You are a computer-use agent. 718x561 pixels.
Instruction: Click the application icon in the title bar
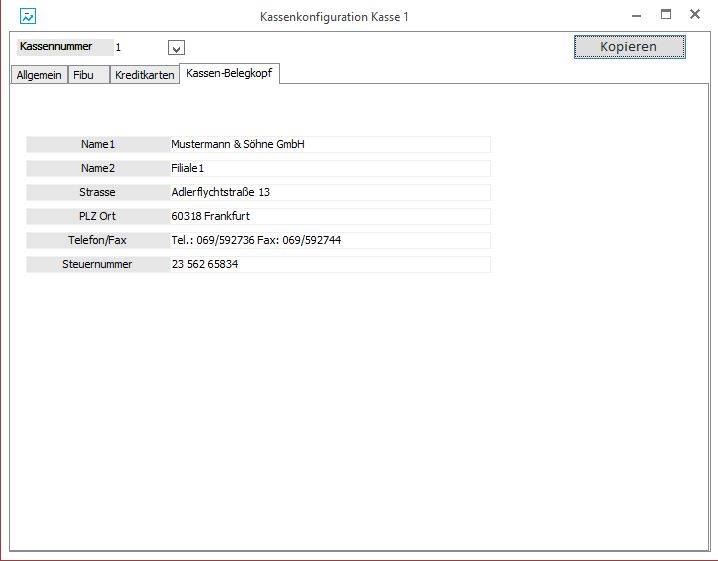(28, 16)
